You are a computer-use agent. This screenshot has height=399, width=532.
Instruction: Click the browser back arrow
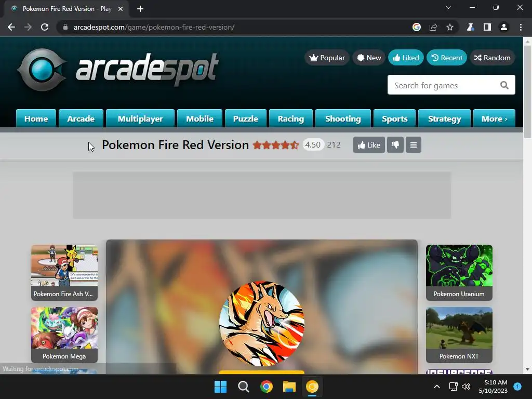coord(11,27)
